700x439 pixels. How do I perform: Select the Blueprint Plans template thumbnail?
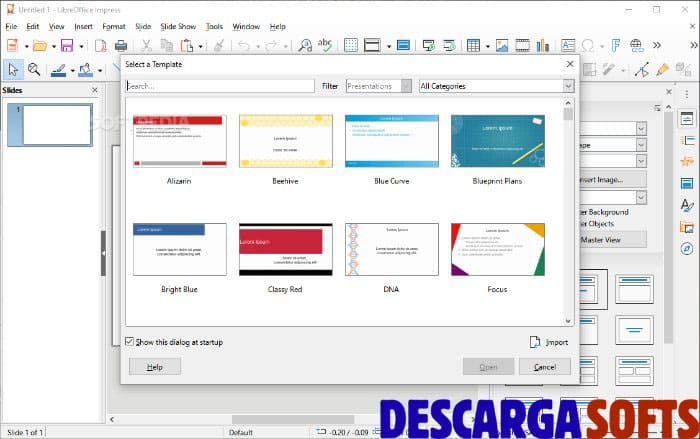[498, 141]
